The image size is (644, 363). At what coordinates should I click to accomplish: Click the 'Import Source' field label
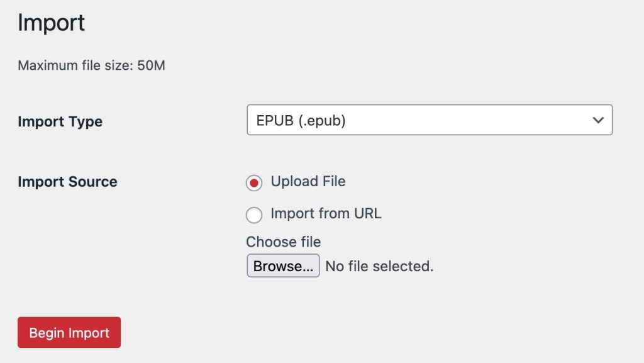point(67,182)
